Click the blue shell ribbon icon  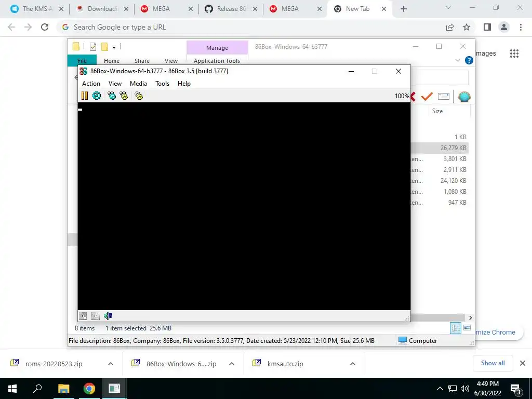click(464, 97)
